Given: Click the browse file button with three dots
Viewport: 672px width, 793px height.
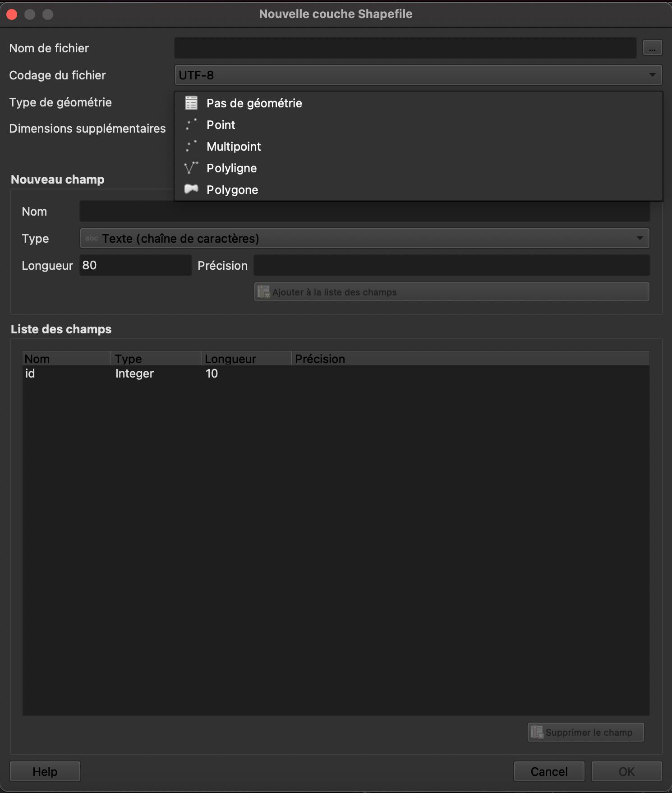Looking at the screenshot, I should click(x=652, y=48).
